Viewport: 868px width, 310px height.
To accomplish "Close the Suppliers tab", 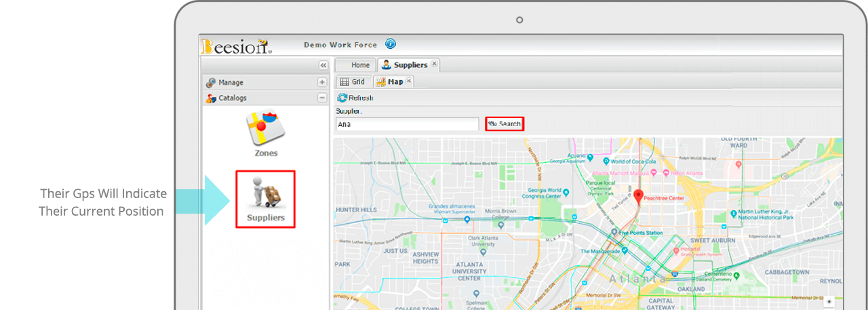I will click(x=435, y=64).
